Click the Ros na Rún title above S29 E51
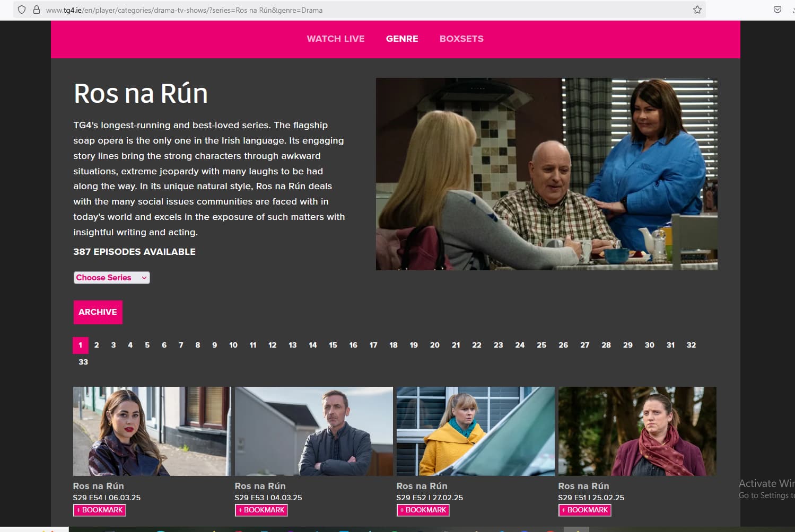Screen dimensions: 795x532 point(584,486)
